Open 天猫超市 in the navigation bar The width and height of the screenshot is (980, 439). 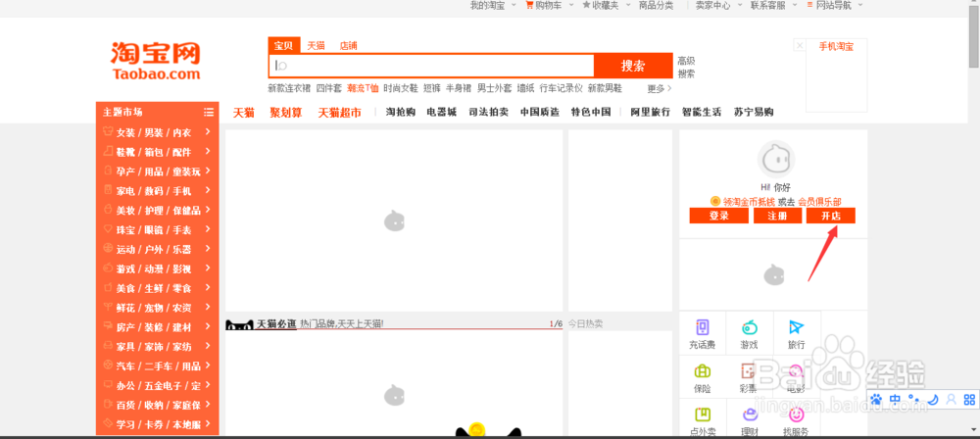339,113
